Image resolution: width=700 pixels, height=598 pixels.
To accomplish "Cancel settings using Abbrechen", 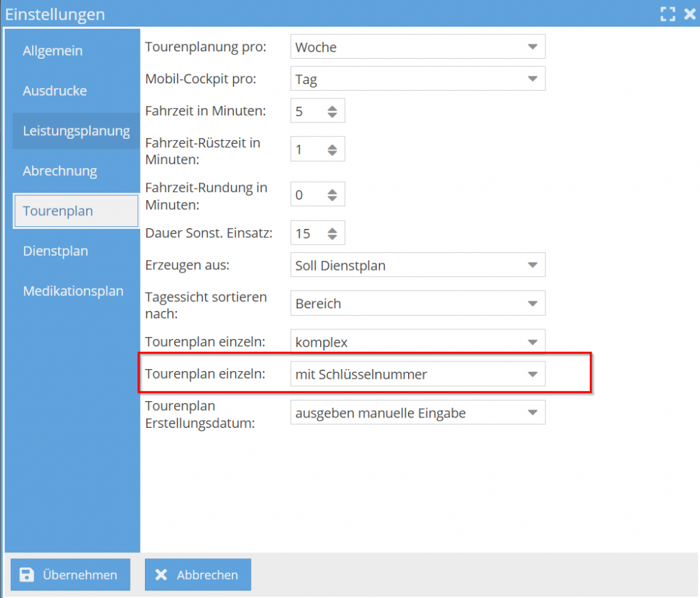I will pyautogui.click(x=198, y=575).
